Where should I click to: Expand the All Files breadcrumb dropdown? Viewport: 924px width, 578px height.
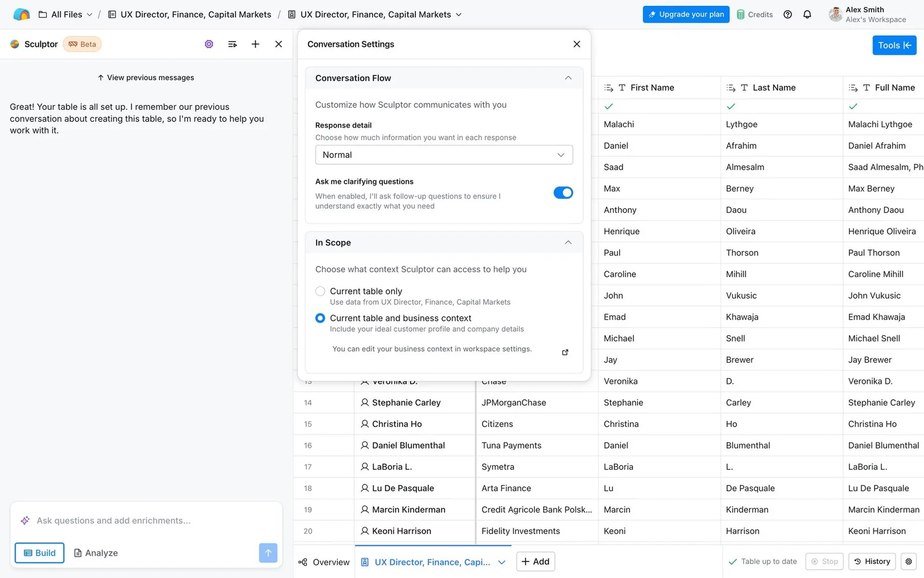[90, 14]
